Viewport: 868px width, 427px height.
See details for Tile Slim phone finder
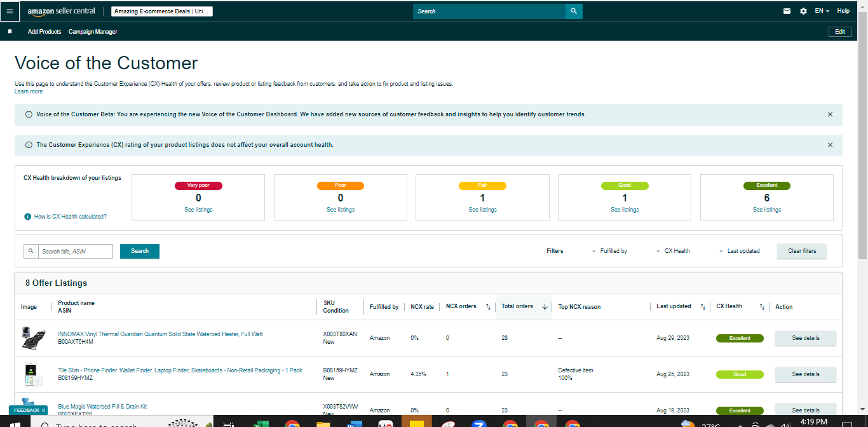pyautogui.click(x=806, y=374)
